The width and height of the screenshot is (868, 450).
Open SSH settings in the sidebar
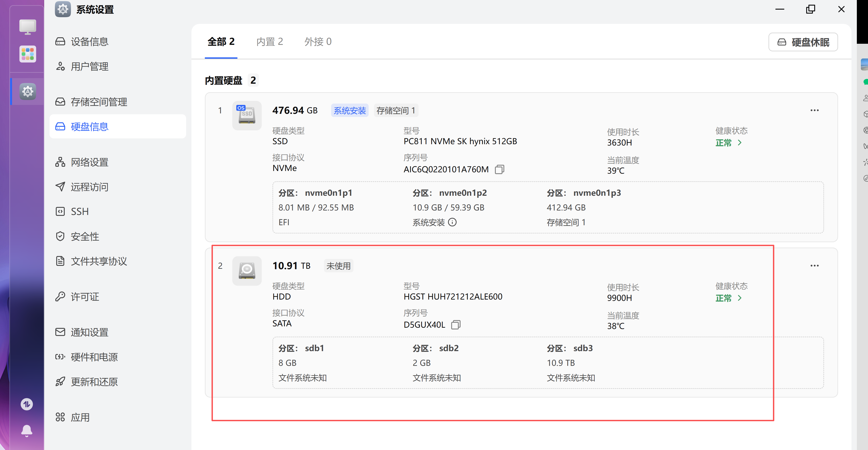pos(79,211)
